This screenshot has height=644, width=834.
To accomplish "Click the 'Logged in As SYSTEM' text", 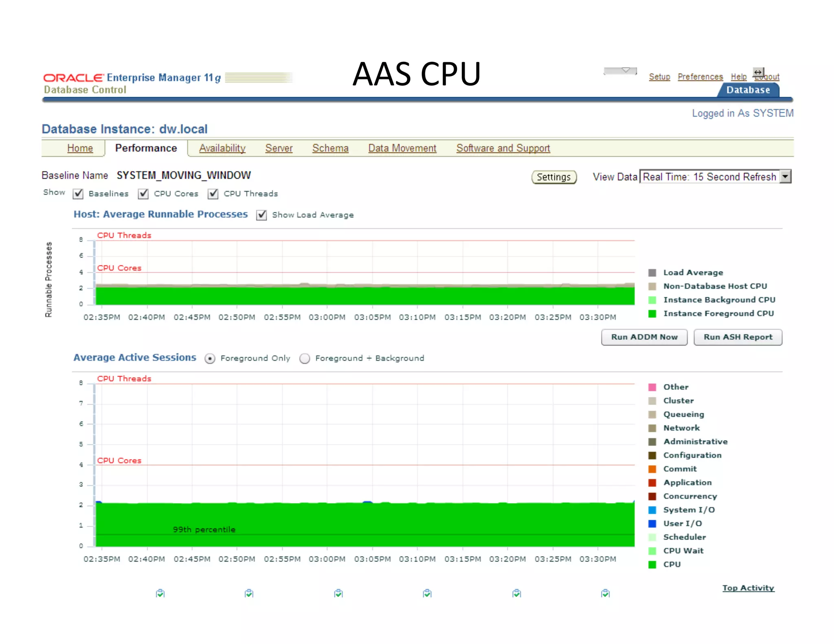I will click(743, 113).
